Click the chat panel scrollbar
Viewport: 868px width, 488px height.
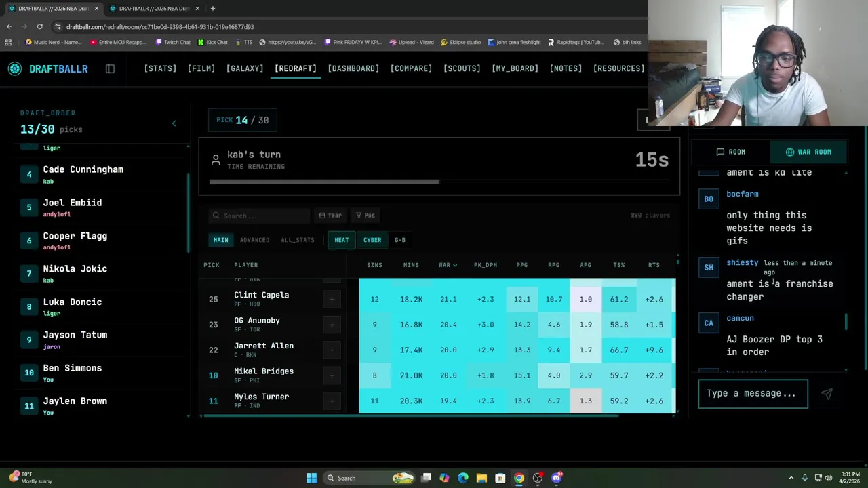(846, 321)
